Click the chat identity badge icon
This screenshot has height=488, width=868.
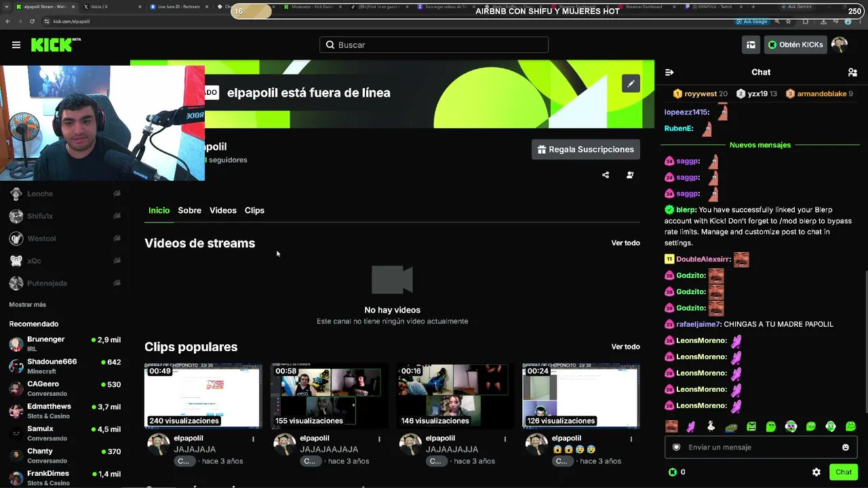click(x=676, y=447)
